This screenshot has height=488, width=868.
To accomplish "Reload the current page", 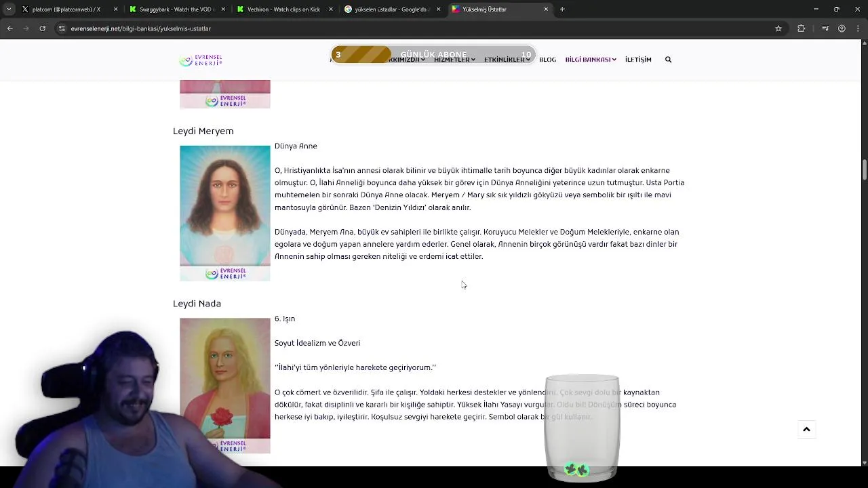I will point(42,28).
